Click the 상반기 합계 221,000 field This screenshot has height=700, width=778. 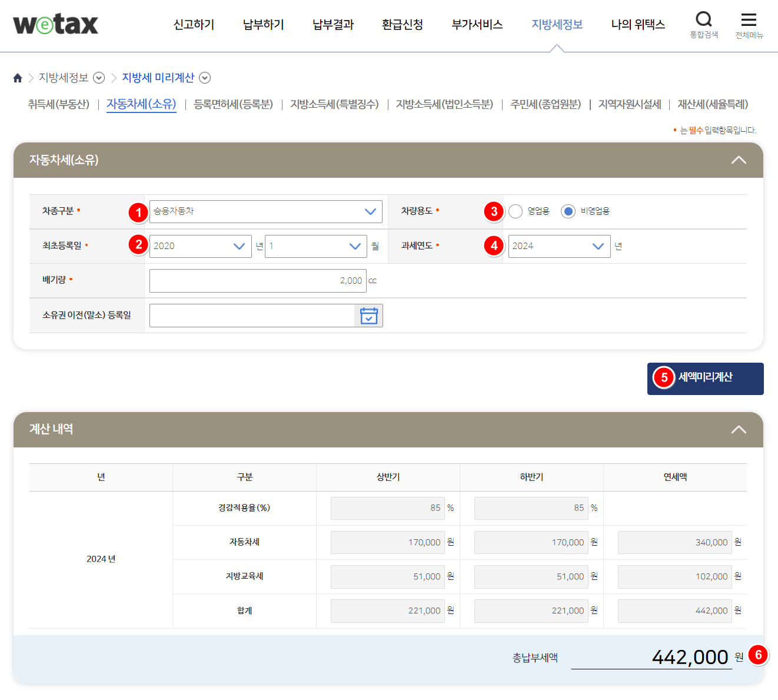[x=388, y=611]
